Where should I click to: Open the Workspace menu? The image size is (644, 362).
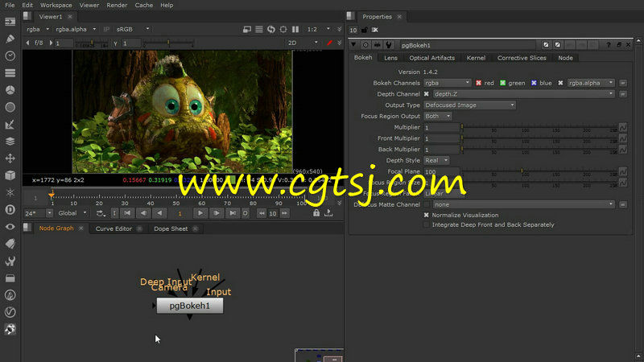point(56,5)
